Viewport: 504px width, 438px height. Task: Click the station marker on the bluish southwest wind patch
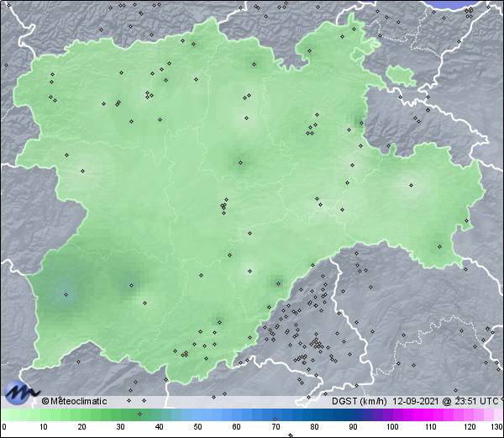click(66, 294)
